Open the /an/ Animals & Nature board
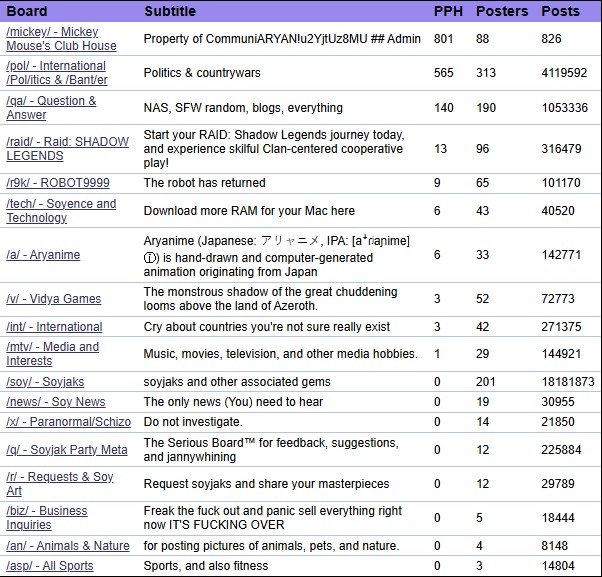This screenshot has height=577, width=602. tap(68, 546)
